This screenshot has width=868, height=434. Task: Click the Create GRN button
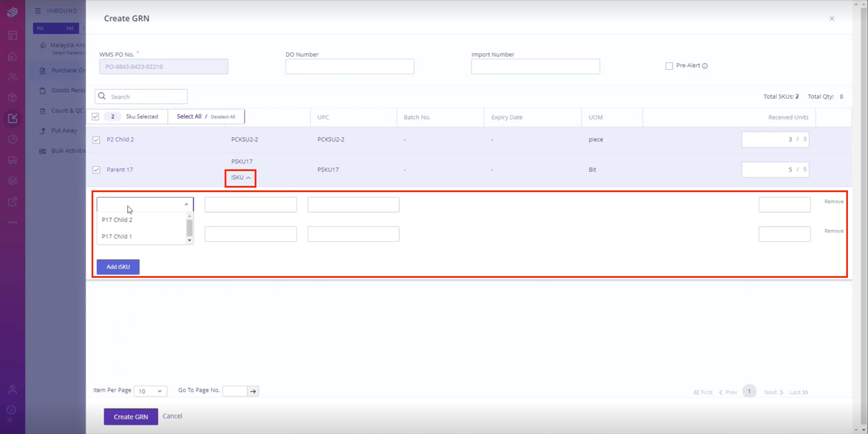click(x=131, y=416)
